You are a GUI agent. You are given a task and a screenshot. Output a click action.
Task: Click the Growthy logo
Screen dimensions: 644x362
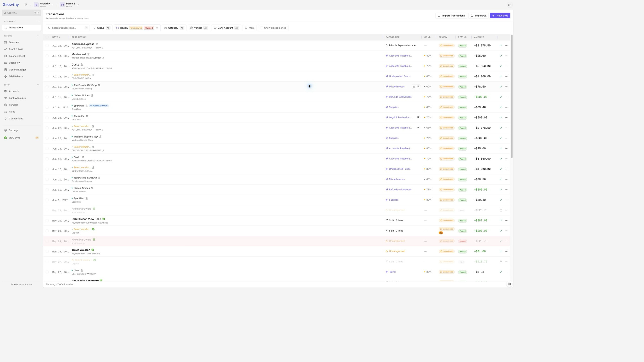(11, 5)
